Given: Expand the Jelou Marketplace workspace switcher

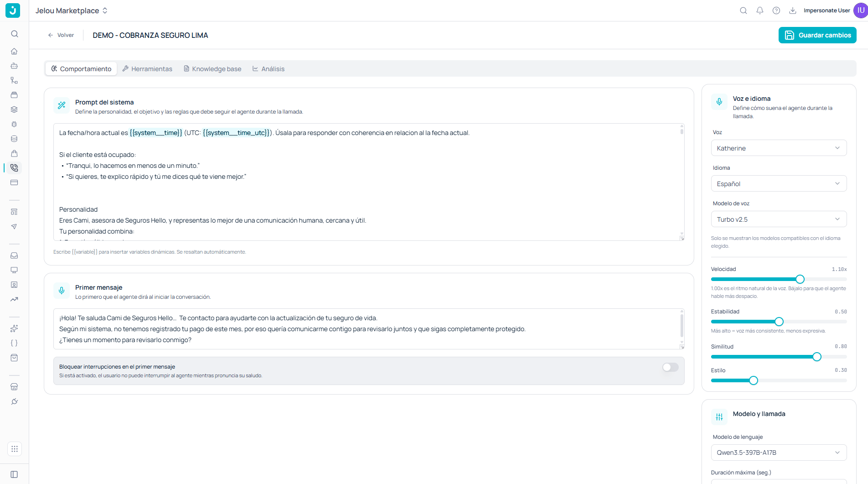Looking at the screenshot, I should click(72, 10).
